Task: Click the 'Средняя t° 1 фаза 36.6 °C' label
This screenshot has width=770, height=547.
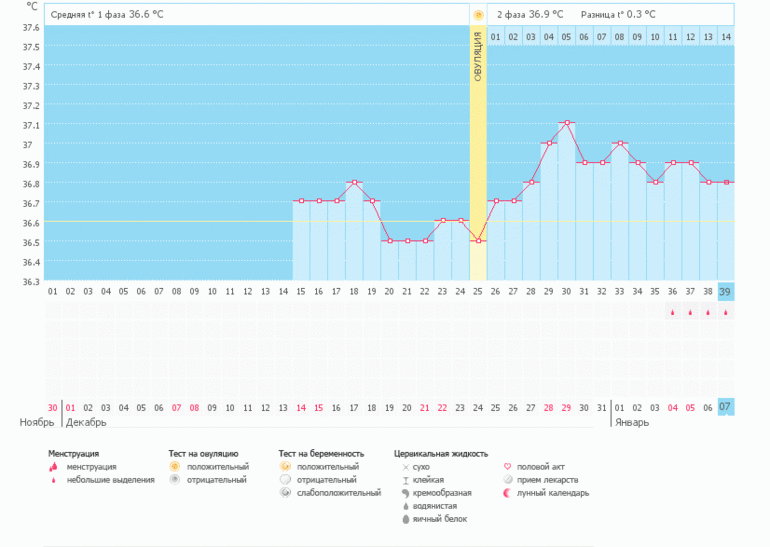Action: tap(107, 15)
